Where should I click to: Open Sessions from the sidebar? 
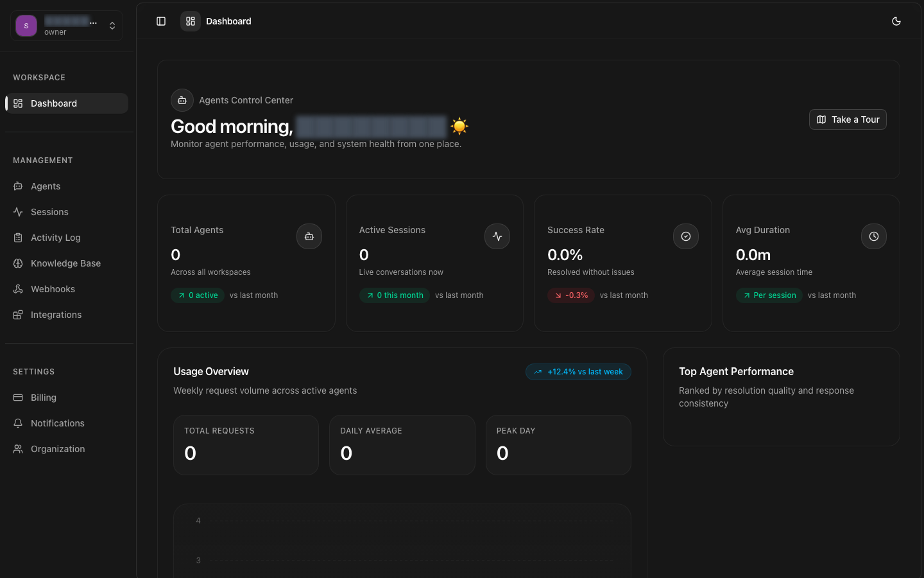pyautogui.click(x=67, y=212)
